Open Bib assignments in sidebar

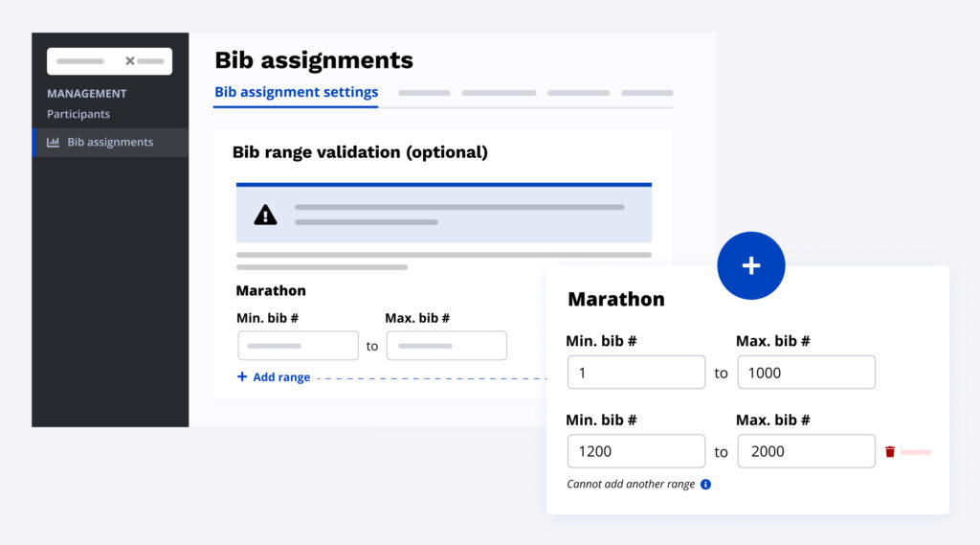tap(109, 142)
